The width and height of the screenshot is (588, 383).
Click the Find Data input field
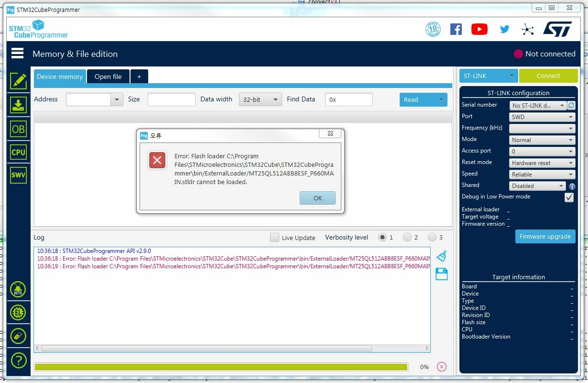(x=349, y=99)
